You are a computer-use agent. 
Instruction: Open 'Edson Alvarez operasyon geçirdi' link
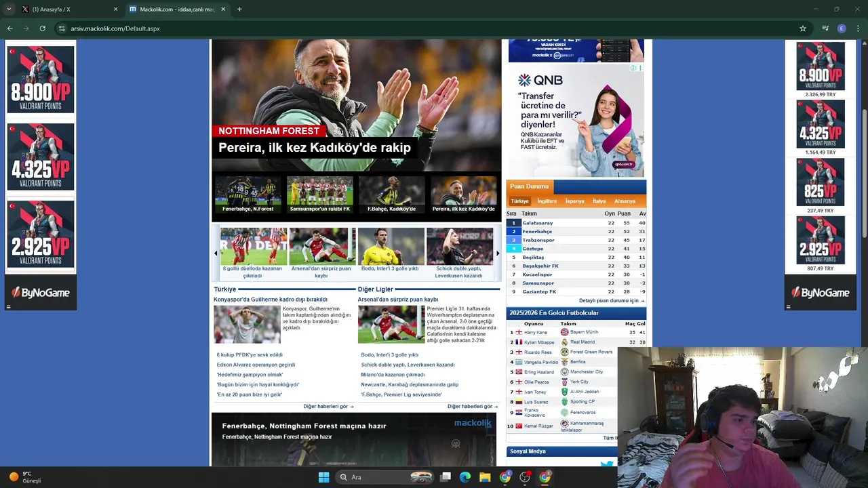pos(256,365)
